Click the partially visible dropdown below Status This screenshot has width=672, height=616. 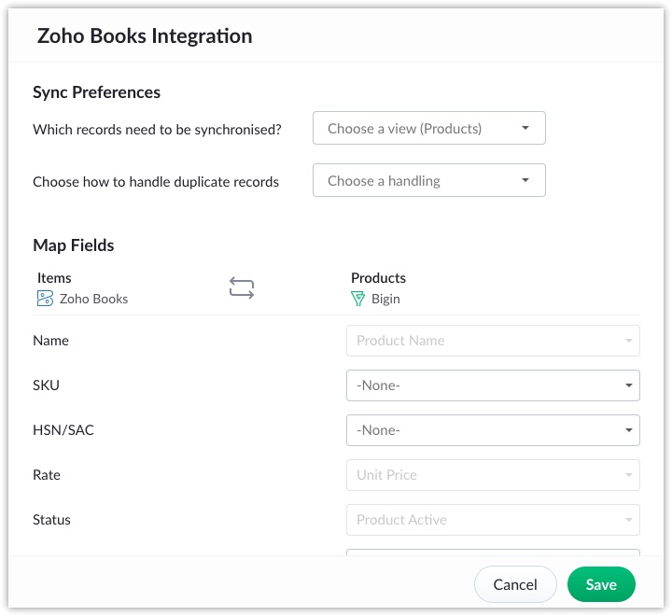(492, 552)
